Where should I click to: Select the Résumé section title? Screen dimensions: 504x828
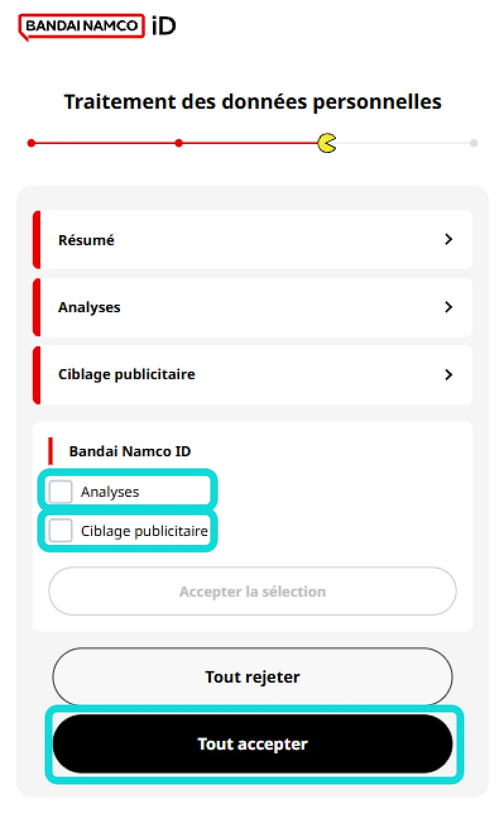point(86,240)
